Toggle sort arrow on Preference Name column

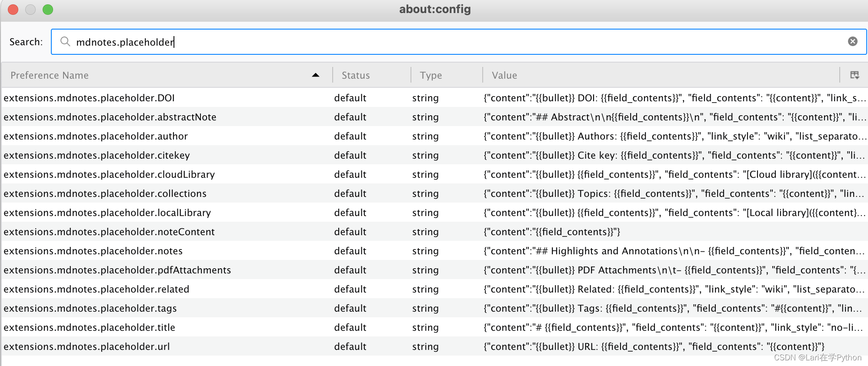tap(316, 75)
